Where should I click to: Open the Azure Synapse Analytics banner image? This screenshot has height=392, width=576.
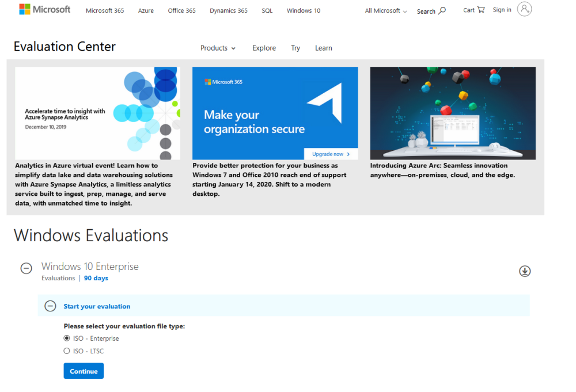coord(98,113)
